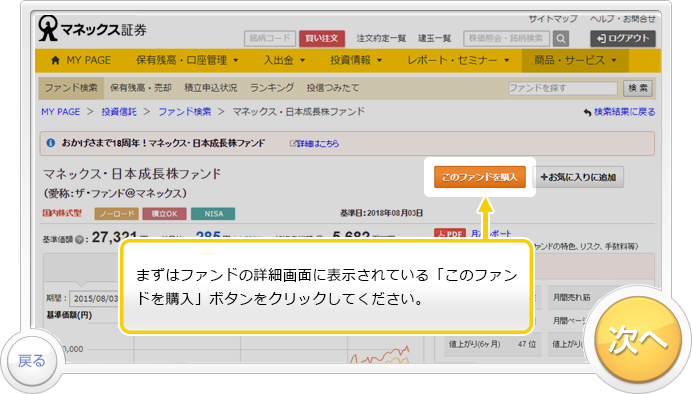Expand the 投資情報 dropdown menu

pyautogui.click(x=356, y=60)
